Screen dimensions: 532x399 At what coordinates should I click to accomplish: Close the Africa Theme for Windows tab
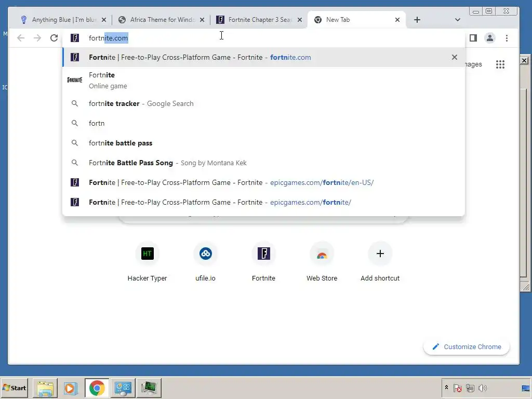click(x=202, y=20)
